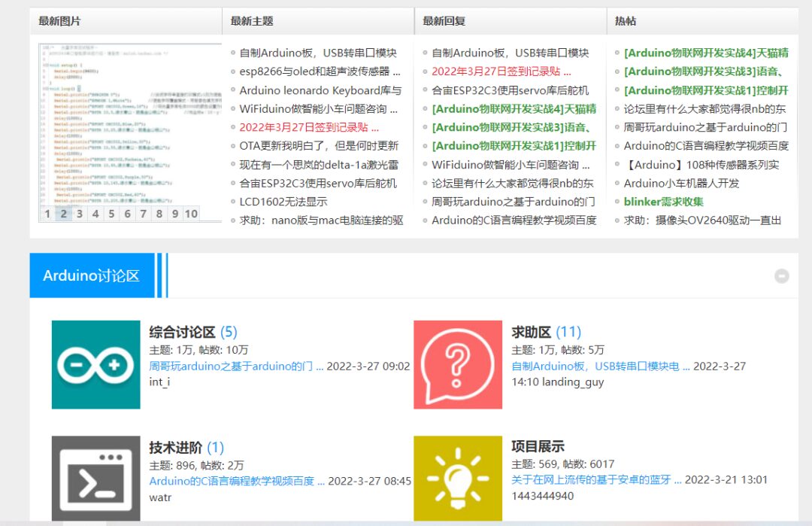Viewport: 812px width, 526px height.
Task: Open 论坛里有什么大家都觉得很nb in 最新回复
Action: pos(512,183)
